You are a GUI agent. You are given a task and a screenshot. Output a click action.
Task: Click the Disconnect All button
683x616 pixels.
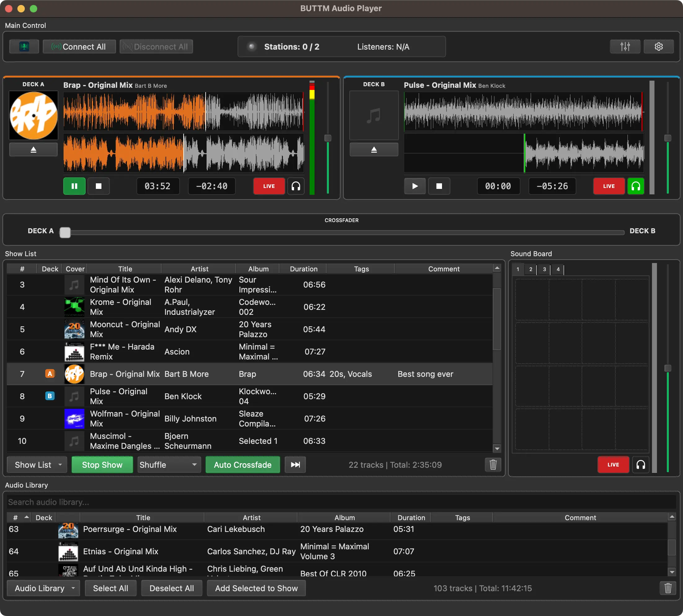click(x=156, y=46)
